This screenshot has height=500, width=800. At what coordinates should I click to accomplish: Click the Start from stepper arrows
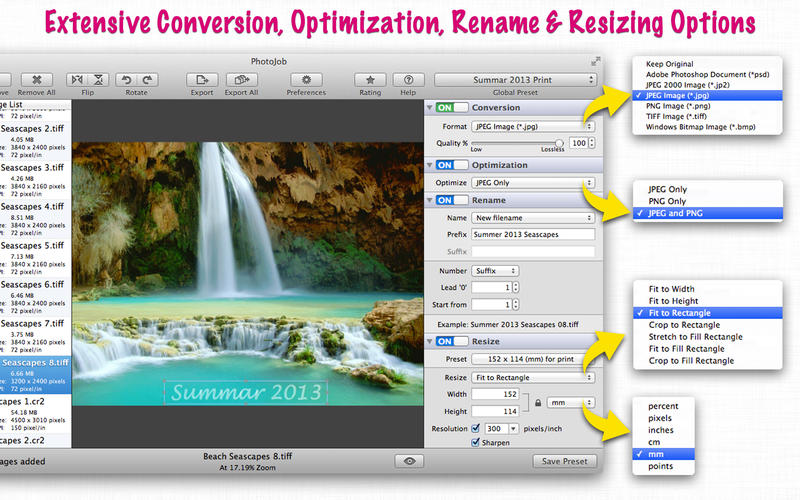[x=516, y=305]
